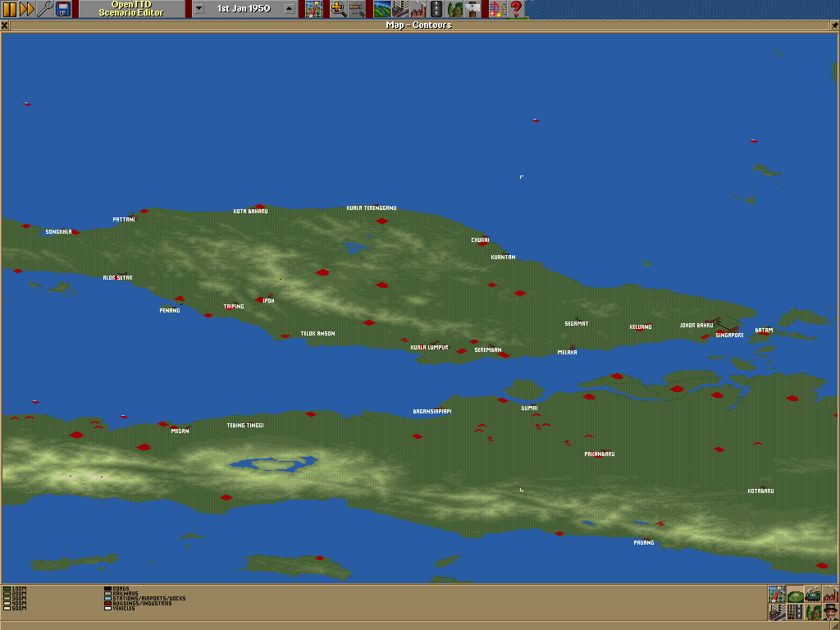Click the 300M height legend swatch

click(7, 598)
